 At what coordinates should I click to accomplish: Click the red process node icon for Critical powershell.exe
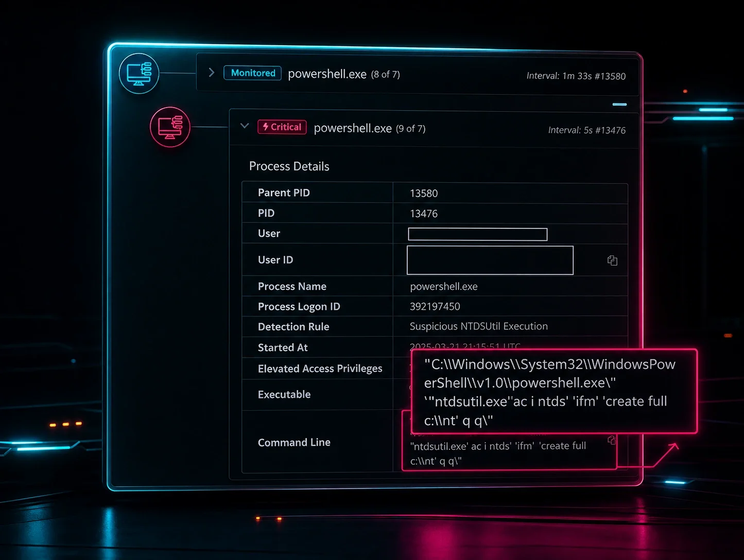(170, 127)
